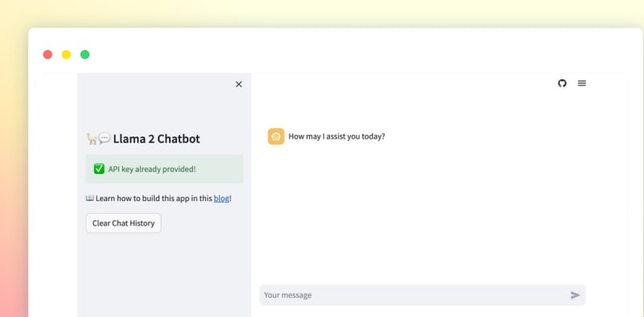Click the llama emoji beside the title
The width and height of the screenshot is (644, 317).
pos(91,138)
